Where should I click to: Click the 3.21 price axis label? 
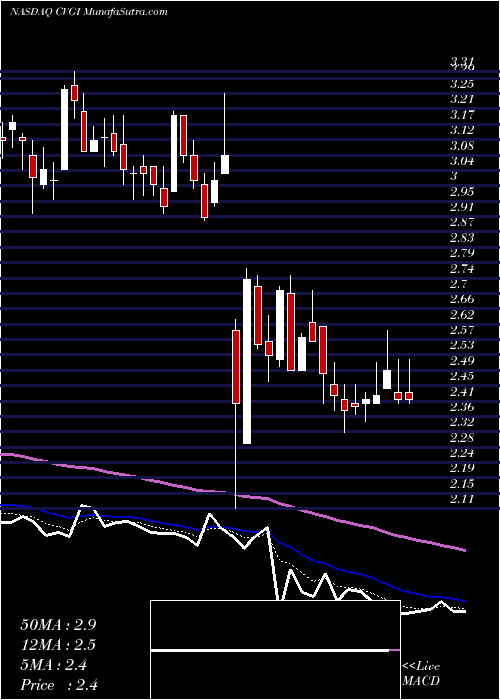(x=462, y=99)
